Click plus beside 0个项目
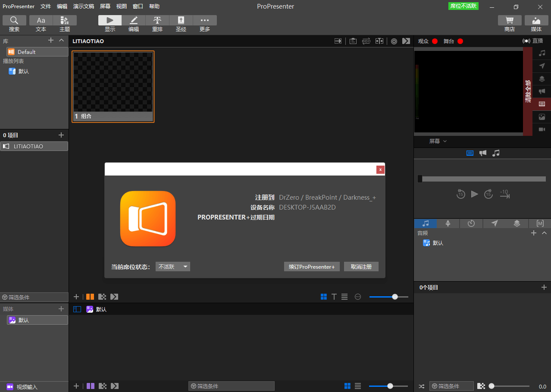Image resolution: width=551 pixels, height=392 pixels. 544,287
